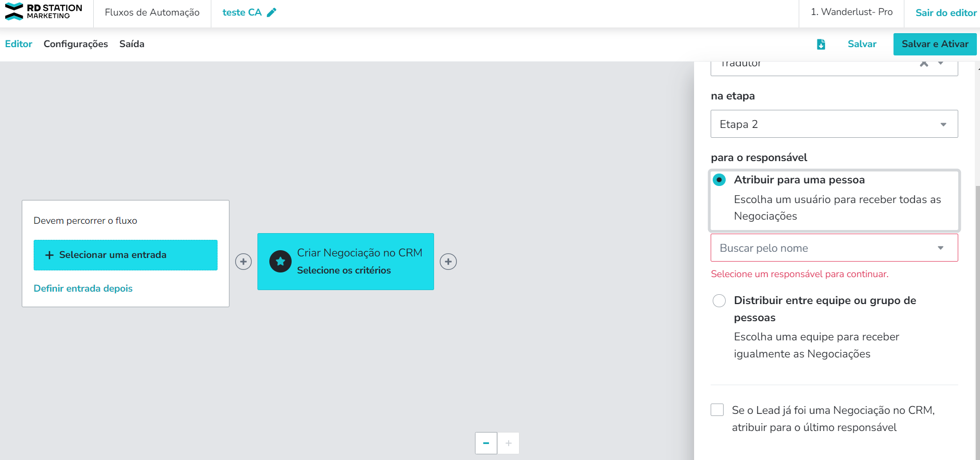Click Selecionar uma entrada button
980x460 pixels.
125,255
